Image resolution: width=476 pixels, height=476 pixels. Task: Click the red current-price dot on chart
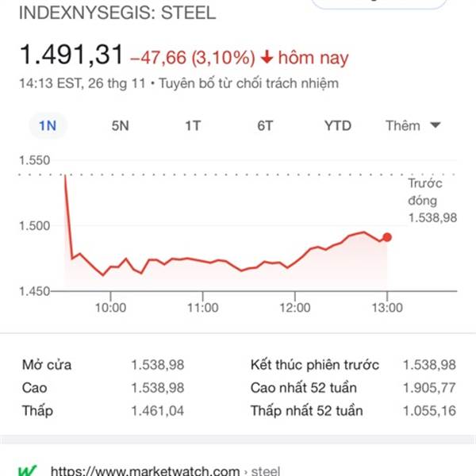click(x=387, y=237)
